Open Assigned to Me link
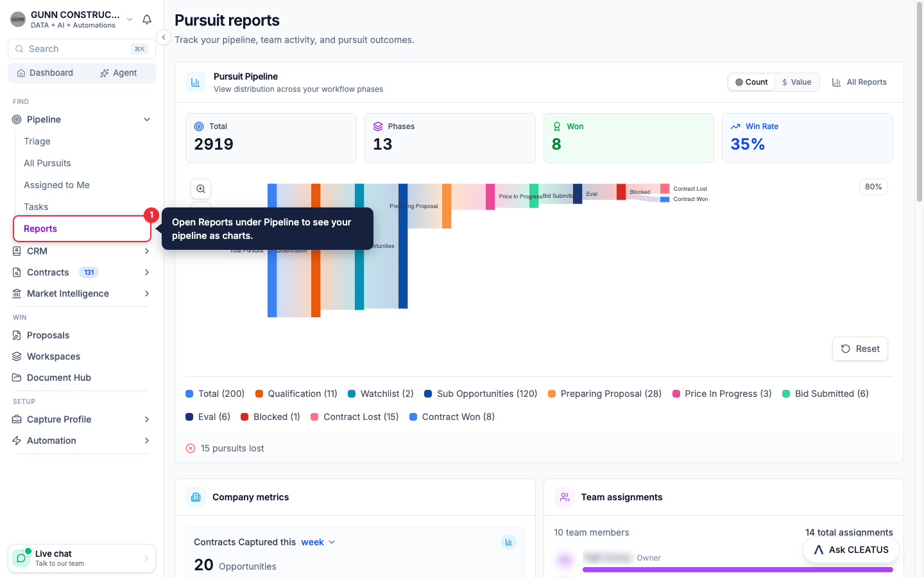This screenshot has height=578, width=924. click(x=56, y=185)
